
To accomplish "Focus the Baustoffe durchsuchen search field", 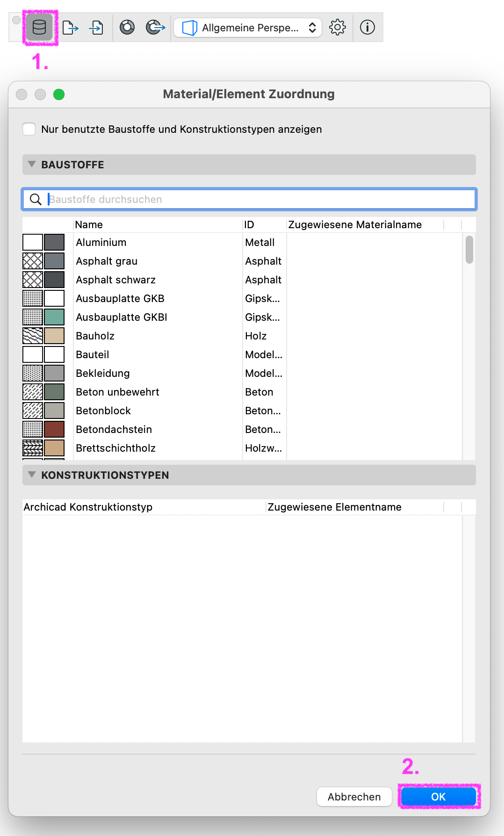I will (249, 200).
